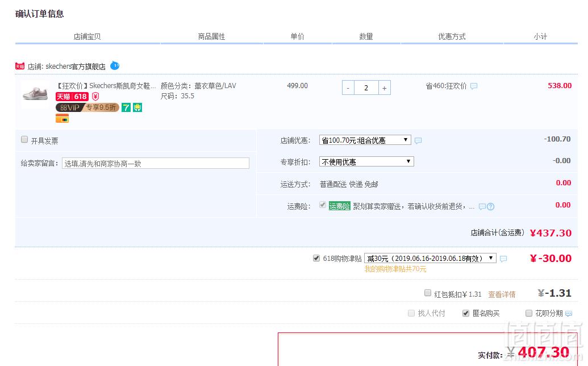Open the info bubble beside 花呗分期
The height and width of the screenshot is (366, 588).
(x=569, y=314)
